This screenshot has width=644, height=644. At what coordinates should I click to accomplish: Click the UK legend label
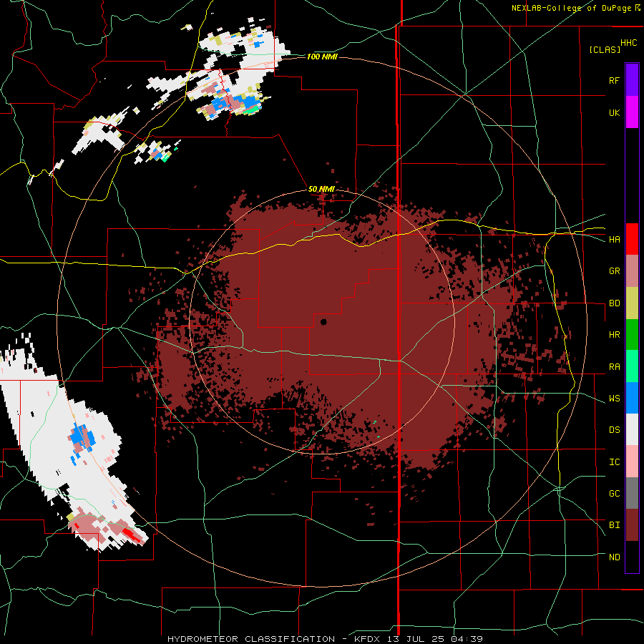(x=614, y=112)
